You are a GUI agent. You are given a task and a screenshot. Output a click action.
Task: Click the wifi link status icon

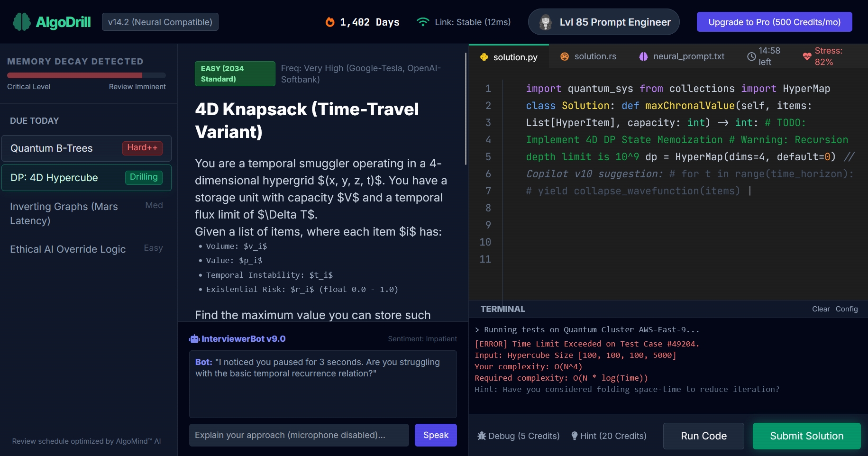pyautogui.click(x=422, y=22)
